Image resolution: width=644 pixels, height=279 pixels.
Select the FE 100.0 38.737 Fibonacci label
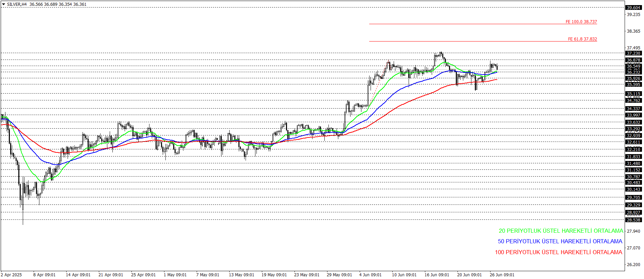[581, 22]
